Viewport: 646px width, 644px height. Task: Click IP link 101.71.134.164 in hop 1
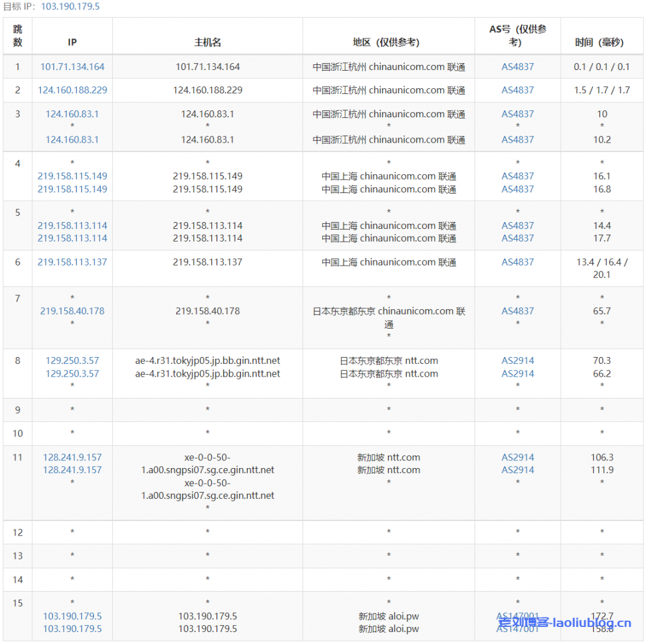coord(73,66)
